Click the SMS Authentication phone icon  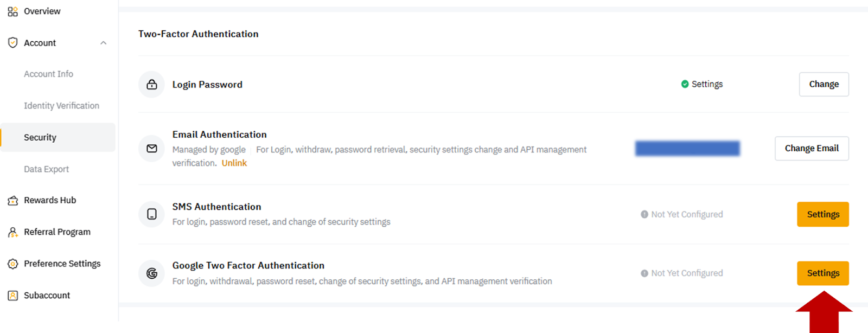tap(151, 214)
